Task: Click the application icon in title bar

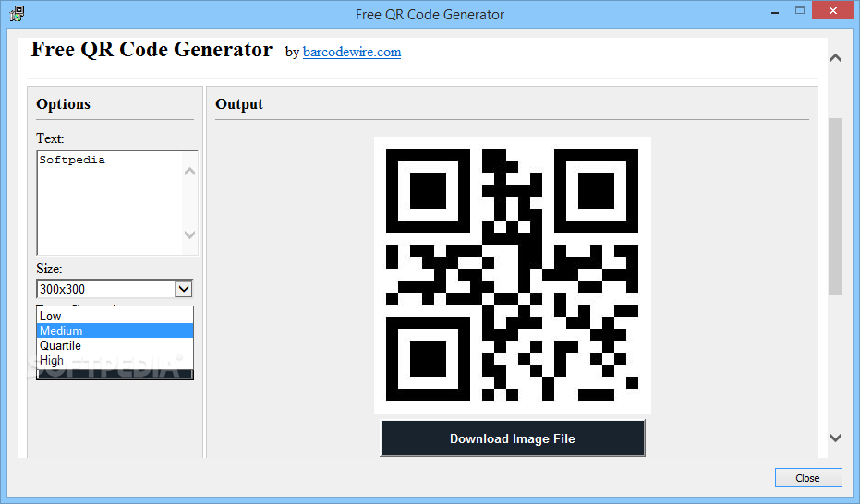Action: pyautogui.click(x=17, y=14)
